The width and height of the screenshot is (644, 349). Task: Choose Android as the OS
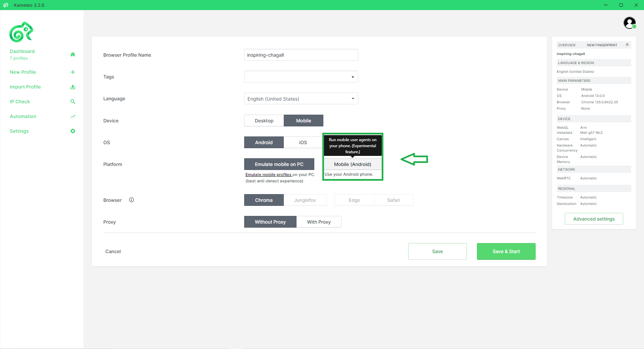[x=264, y=142]
